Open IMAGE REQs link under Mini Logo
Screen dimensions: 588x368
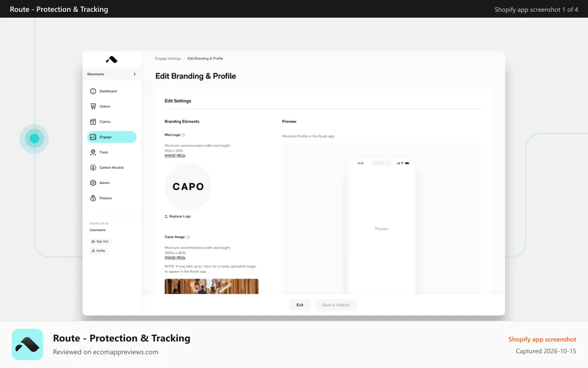coord(175,156)
